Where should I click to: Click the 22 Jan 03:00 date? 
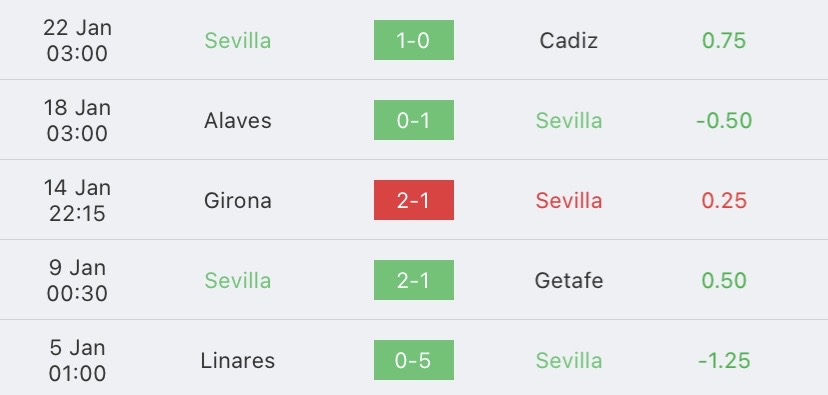point(77,40)
